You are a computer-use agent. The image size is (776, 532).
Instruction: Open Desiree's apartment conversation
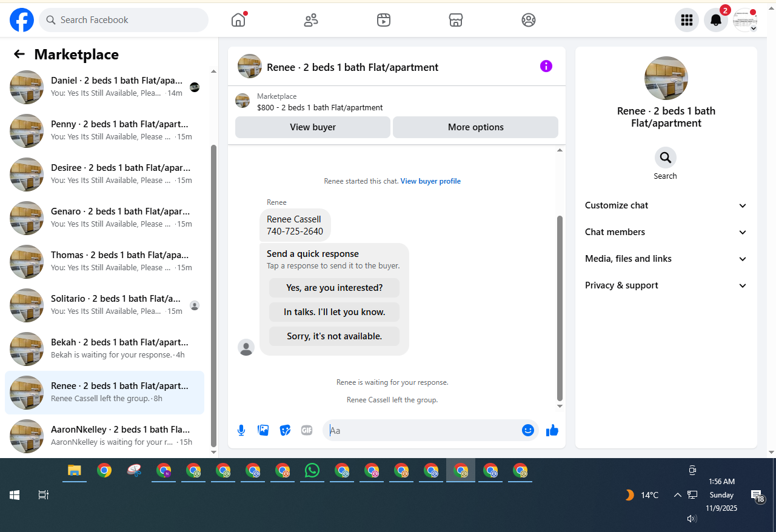(x=104, y=175)
